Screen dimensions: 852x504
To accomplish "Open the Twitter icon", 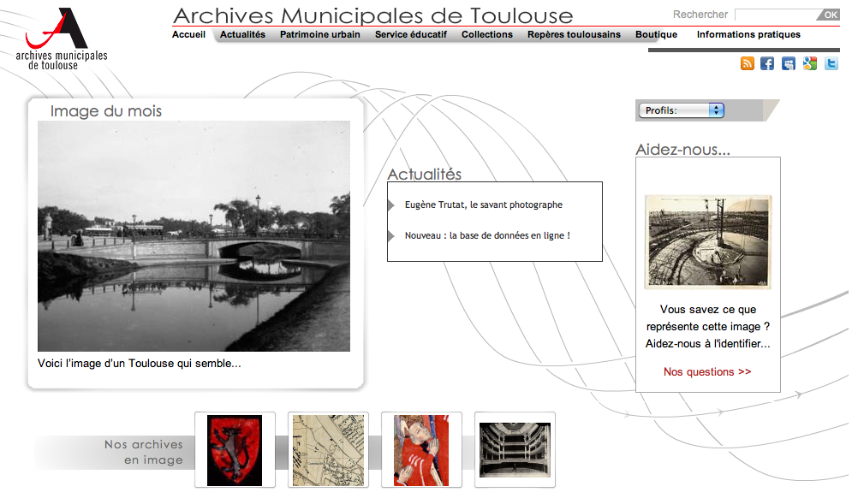I will (831, 63).
